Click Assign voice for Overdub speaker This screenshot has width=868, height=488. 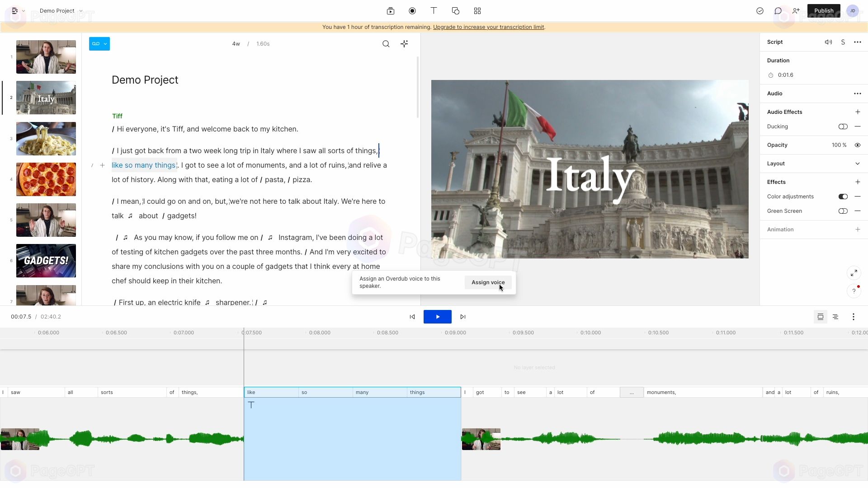click(488, 282)
